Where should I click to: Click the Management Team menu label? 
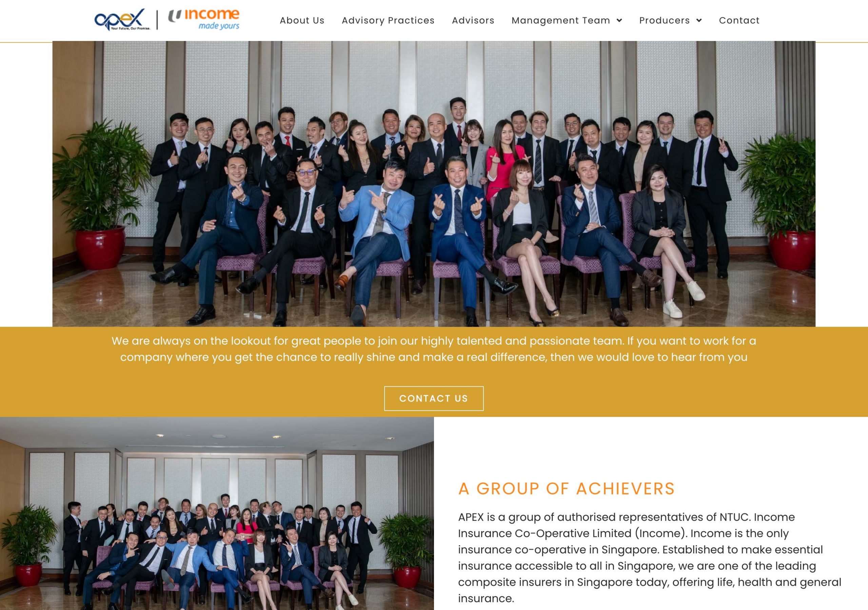pyautogui.click(x=561, y=20)
